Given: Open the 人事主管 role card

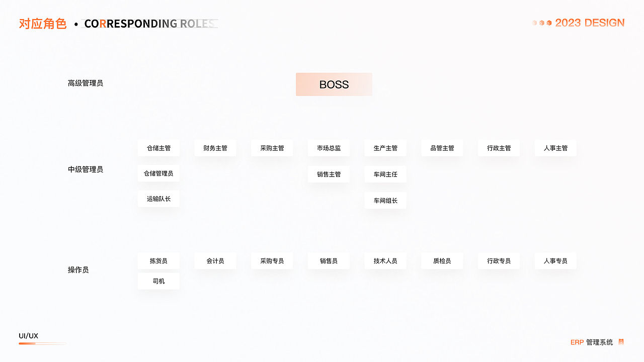Looking at the screenshot, I should (555, 148).
